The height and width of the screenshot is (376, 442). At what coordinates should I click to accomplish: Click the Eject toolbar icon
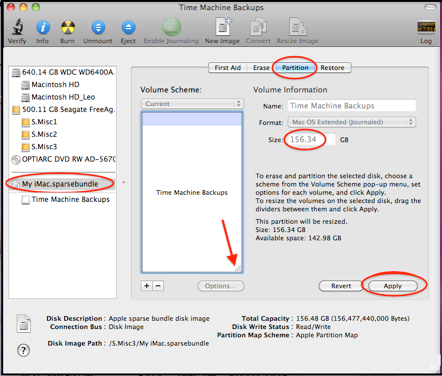128,27
